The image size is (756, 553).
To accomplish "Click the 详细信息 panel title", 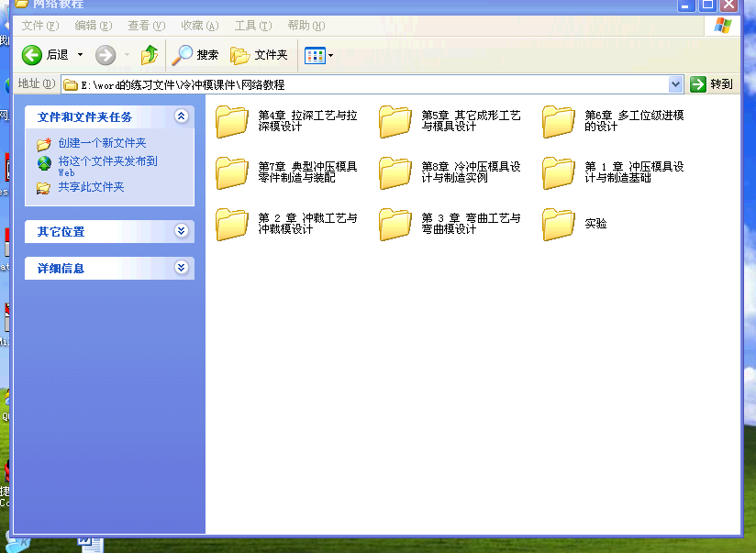I will 61,269.
